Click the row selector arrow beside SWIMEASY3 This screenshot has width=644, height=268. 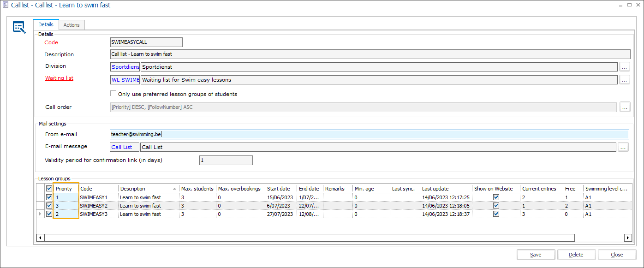tap(40, 214)
